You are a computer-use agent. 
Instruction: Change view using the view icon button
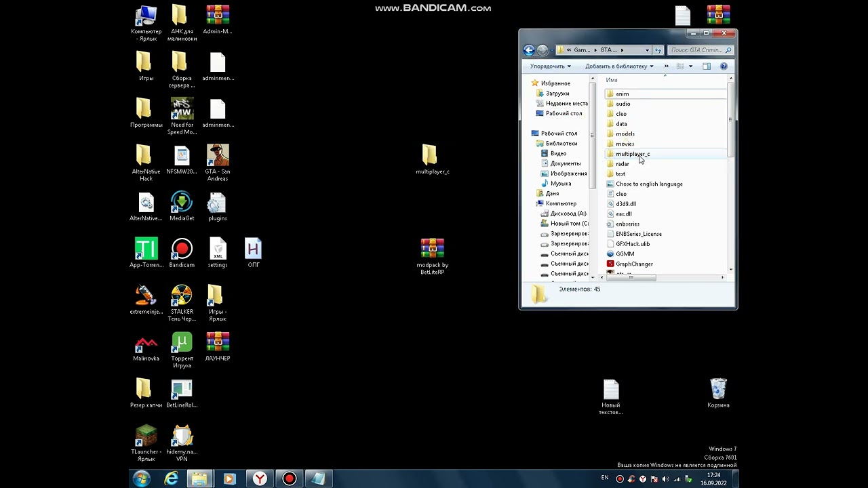[x=680, y=66]
